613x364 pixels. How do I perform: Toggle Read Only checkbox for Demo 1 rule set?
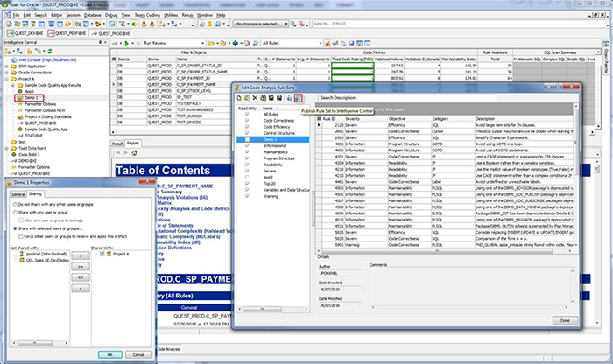click(247, 139)
